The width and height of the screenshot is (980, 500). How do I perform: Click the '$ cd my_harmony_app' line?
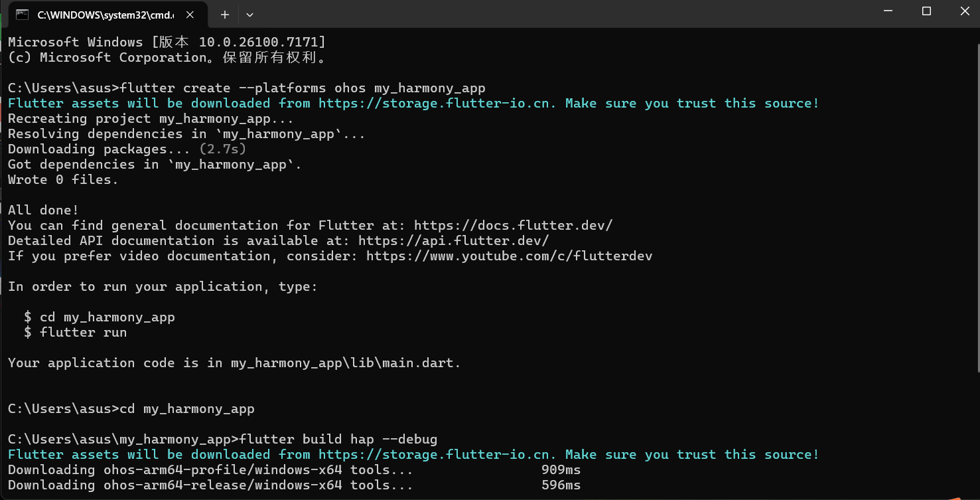[x=100, y=317]
